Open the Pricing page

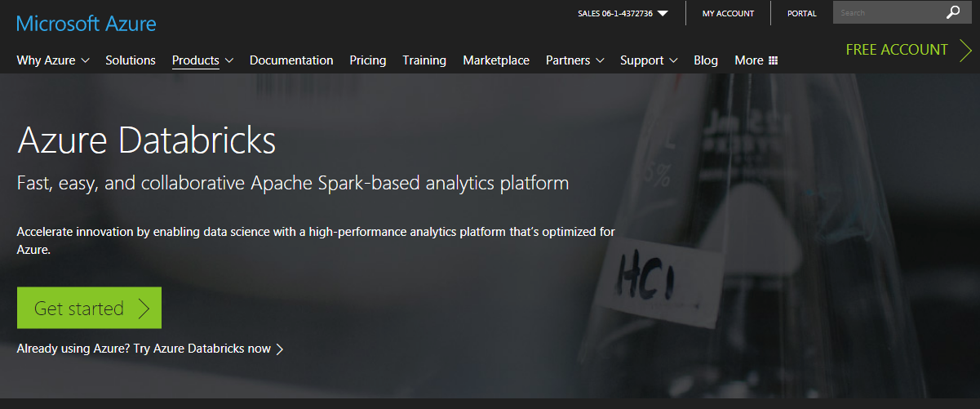click(x=368, y=60)
